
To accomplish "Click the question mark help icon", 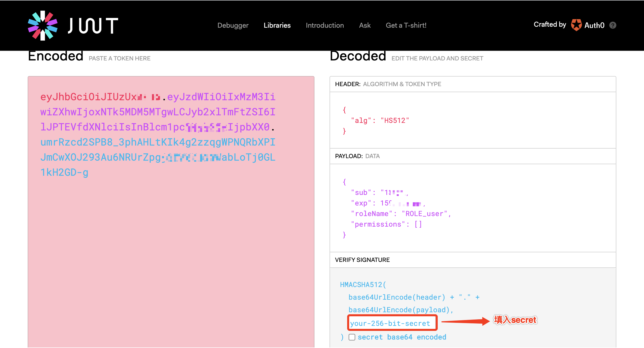I will [x=613, y=25].
